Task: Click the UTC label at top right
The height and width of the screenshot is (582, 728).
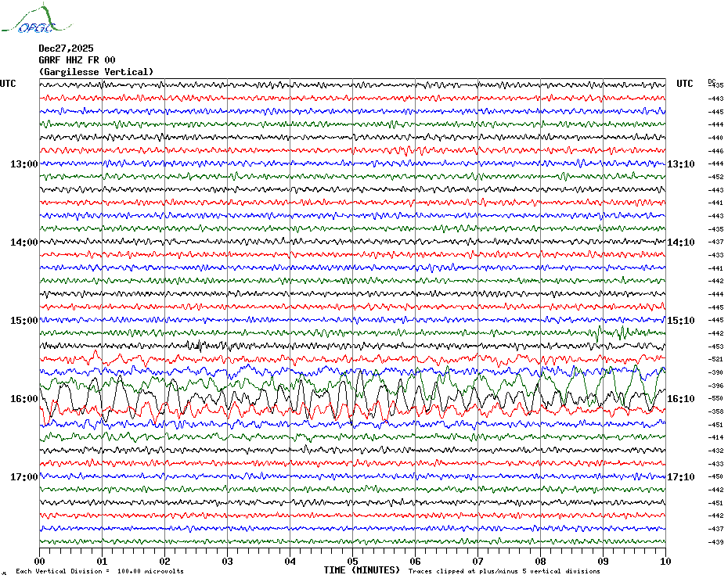Action: point(685,84)
